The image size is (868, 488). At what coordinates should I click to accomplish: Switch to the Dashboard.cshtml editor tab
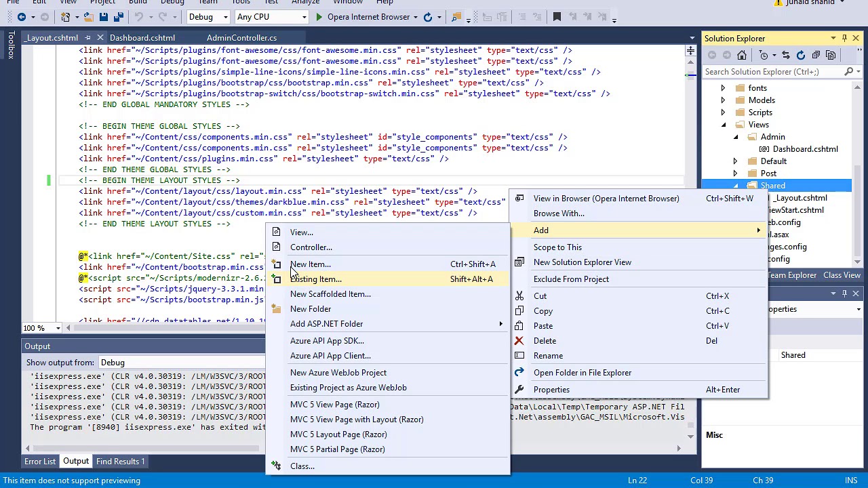tap(142, 38)
